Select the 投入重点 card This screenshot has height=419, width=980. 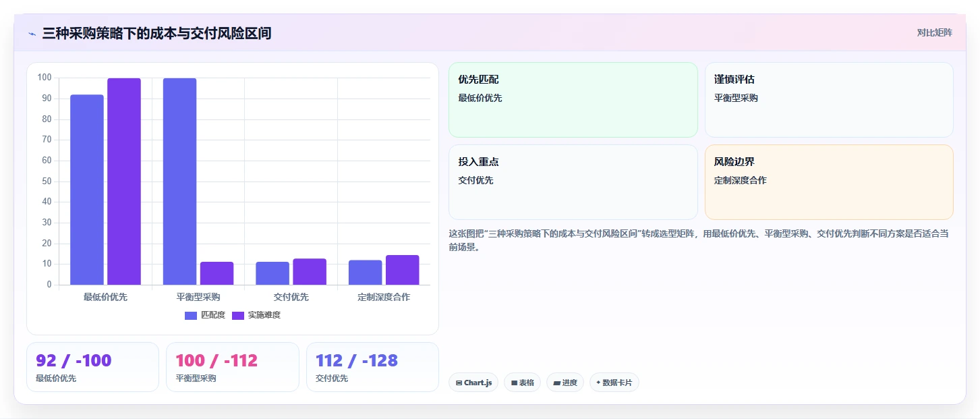(573, 182)
